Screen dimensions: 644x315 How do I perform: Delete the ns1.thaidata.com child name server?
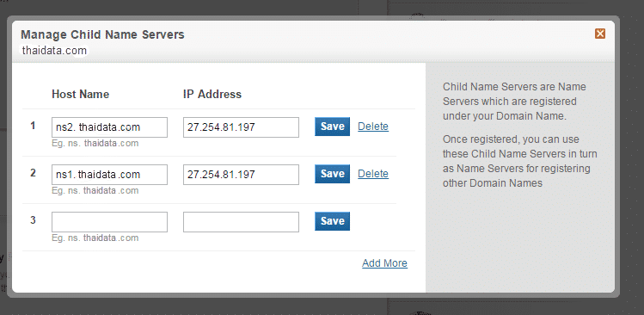click(x=373, y=174)
